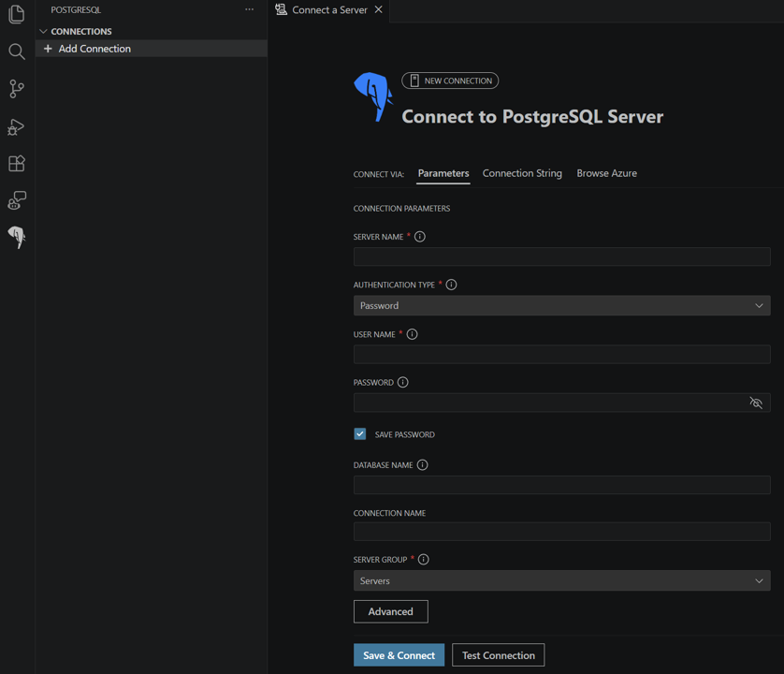Select the PostgreSQL elephant icon in activity bar
This screenshot has width=784, height=674.
(17, 237)
